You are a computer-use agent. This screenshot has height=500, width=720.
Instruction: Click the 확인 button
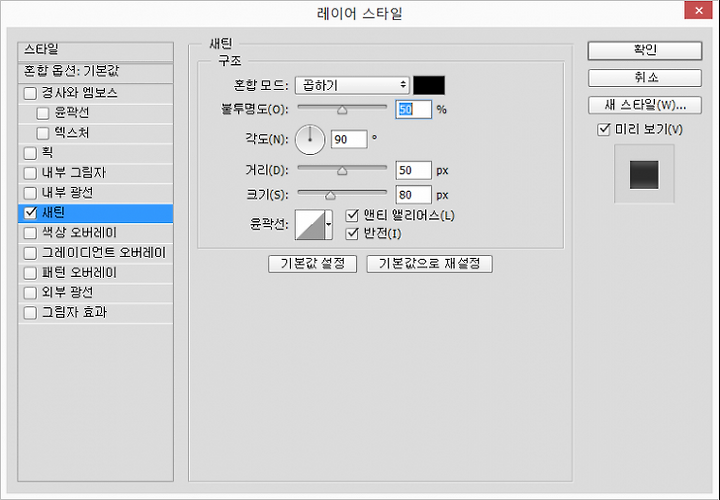coord(645,51)
